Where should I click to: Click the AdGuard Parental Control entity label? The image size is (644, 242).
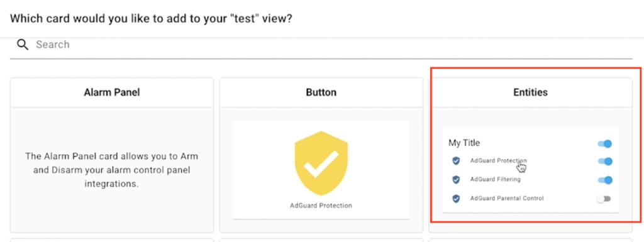pyautogui.click(x=507, y=199)
